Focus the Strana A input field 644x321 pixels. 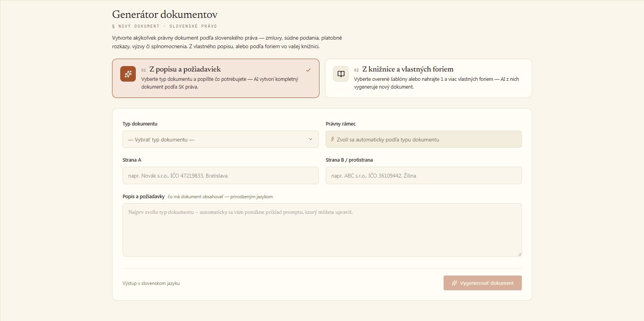pyautogui.click(x=221, y=176)
